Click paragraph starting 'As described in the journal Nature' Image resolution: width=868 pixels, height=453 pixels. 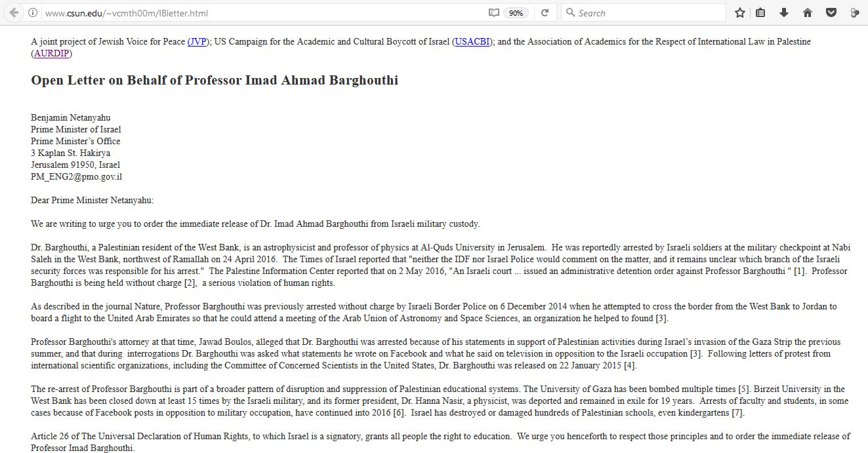click(x=434, y=312)
